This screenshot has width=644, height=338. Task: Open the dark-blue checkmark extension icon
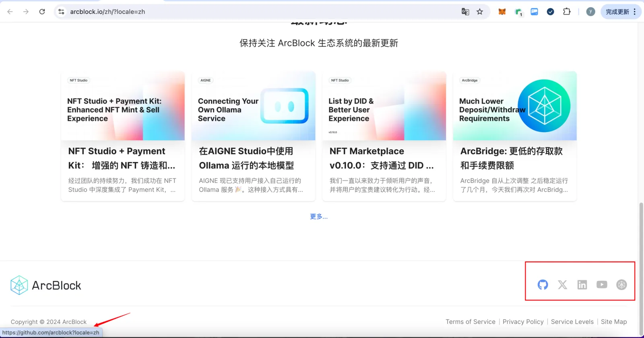tap(550, 12)
